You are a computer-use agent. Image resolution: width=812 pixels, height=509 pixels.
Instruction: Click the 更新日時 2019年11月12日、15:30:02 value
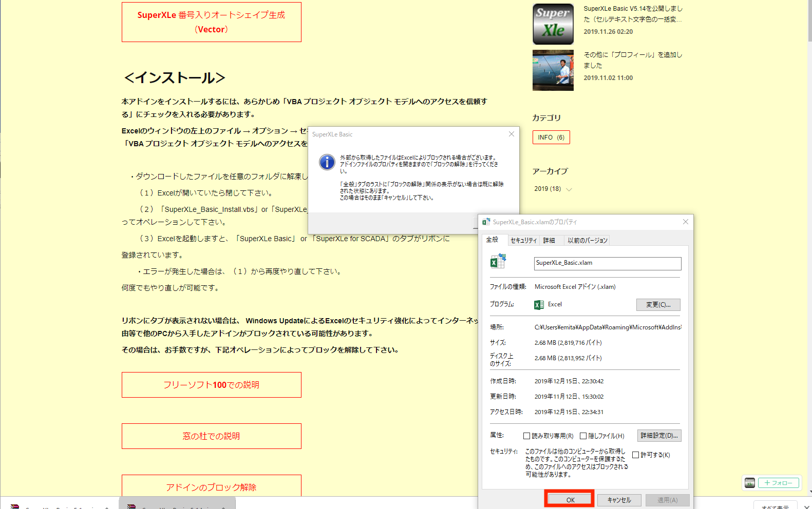click(569, 397)
